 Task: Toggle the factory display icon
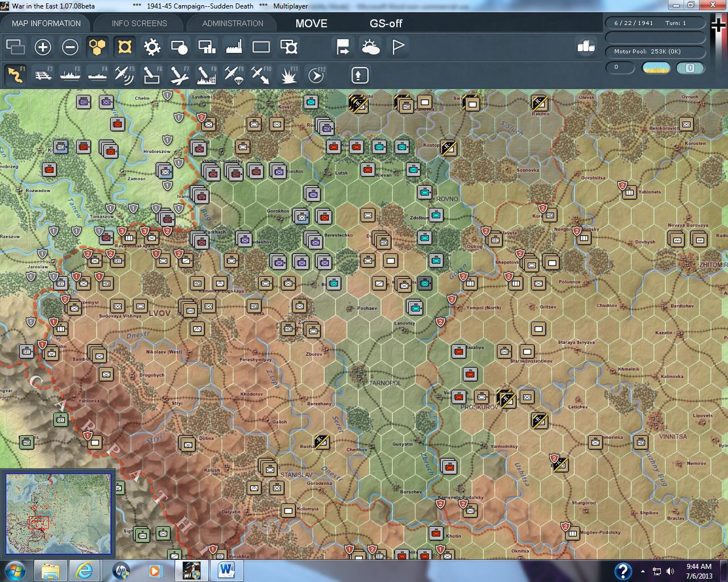pyautogui.click(x=234, y=47)
